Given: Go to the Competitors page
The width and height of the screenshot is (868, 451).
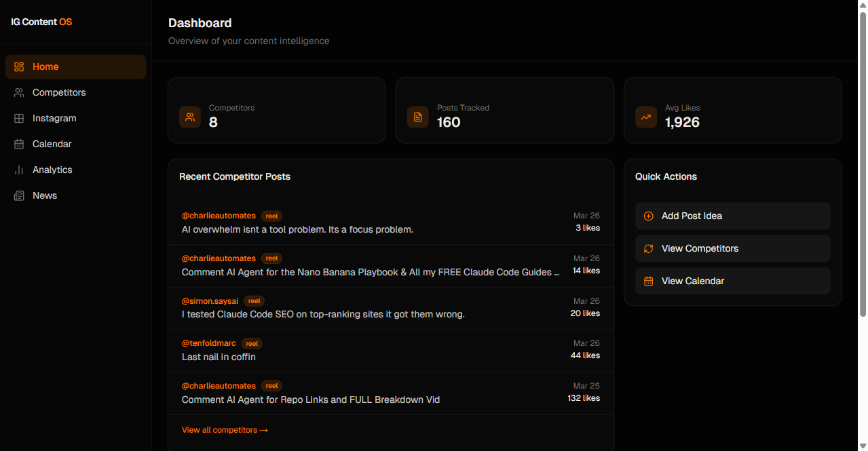Looking at the screenshot, I should pyautogui.click(x=75, y=92).
